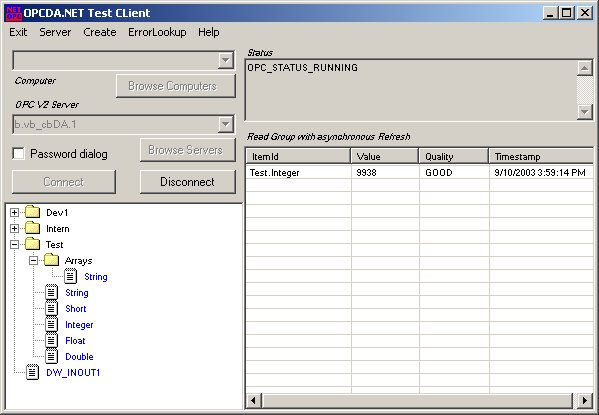The height and width of the screenshot is (415, 599).
Task: Click the Timestamp column header
Action: (541, 156)
